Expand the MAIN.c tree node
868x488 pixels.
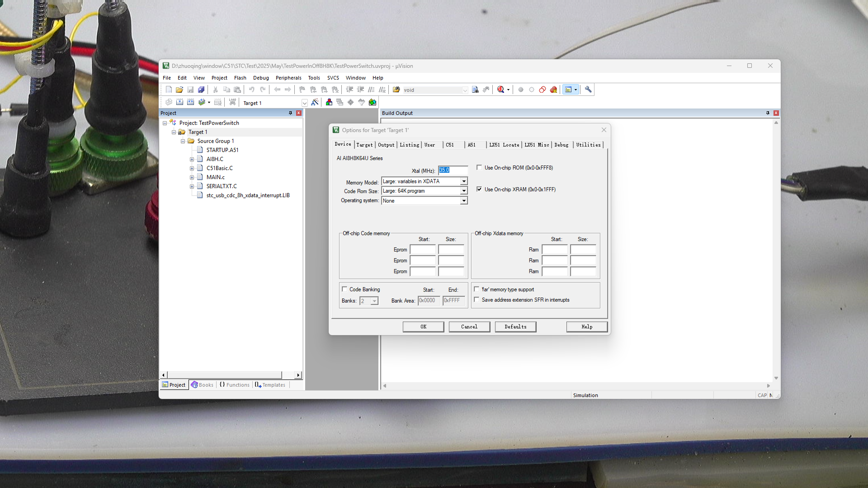click(192, 177)
